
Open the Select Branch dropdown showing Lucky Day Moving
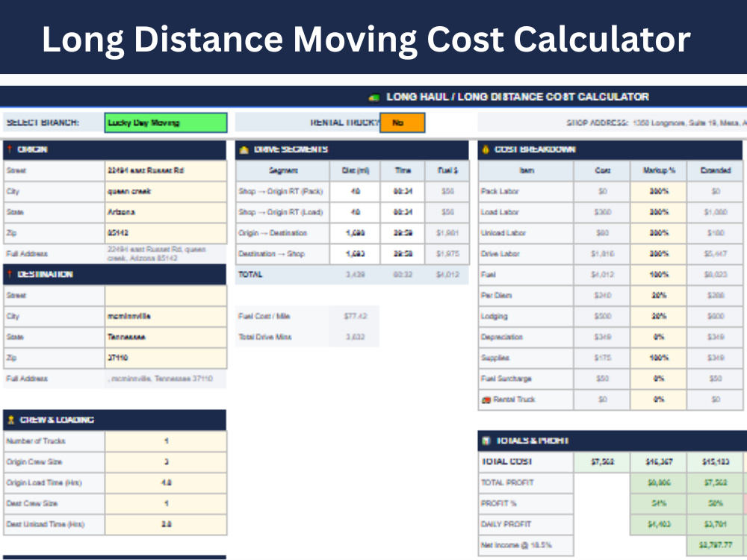(x=166, y=123)
